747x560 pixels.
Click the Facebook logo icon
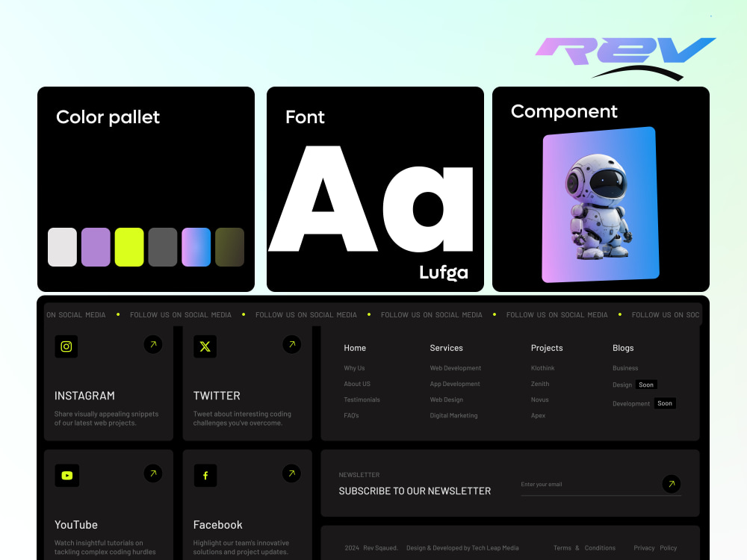click(205, 475)
